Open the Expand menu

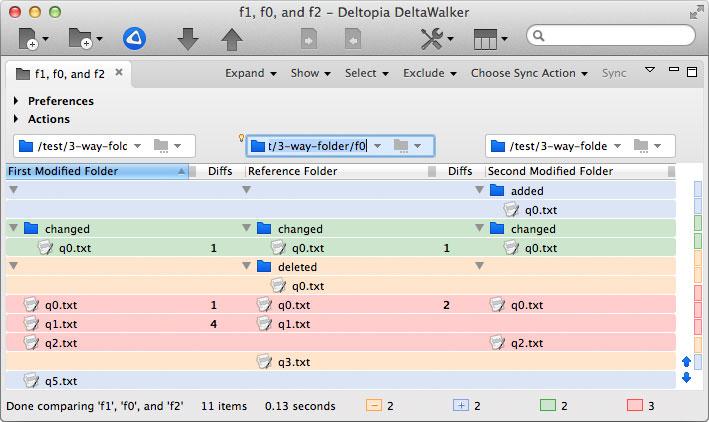(250, 73)
